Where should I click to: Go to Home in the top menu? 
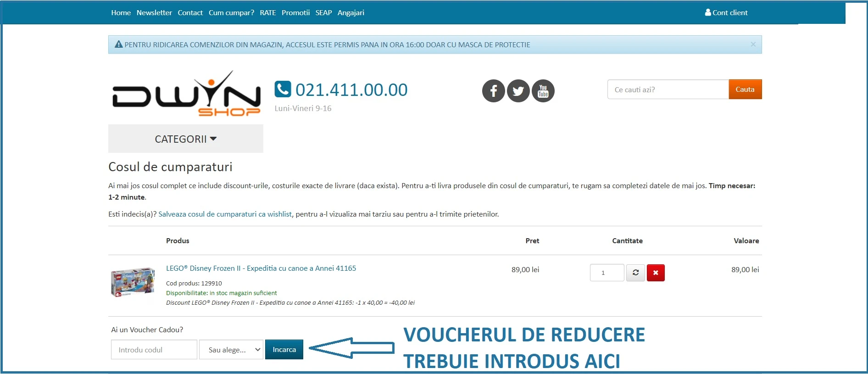coord(121,13)
